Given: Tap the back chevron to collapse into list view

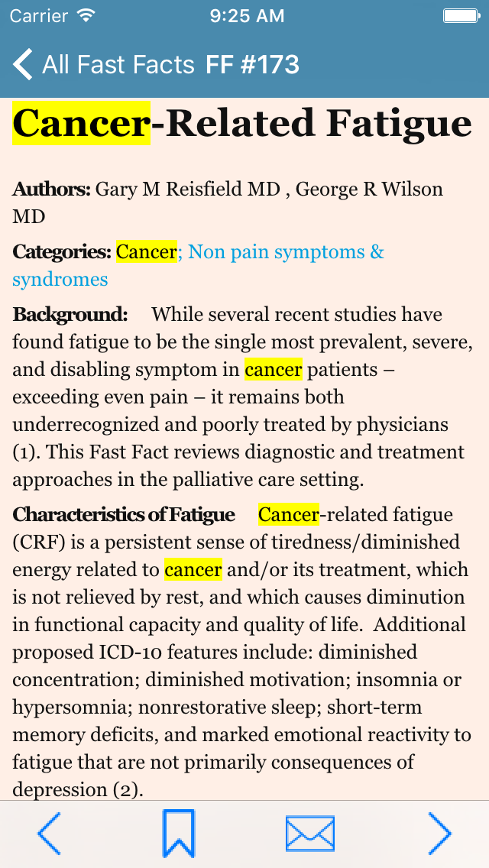Looking at the screenshot, I should point(21,64).
